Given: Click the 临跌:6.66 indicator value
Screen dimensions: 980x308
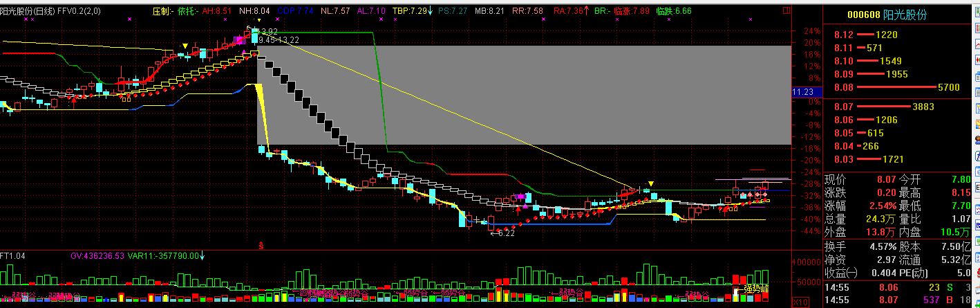Looking at the screenshot, I should (x=675, y=11).
